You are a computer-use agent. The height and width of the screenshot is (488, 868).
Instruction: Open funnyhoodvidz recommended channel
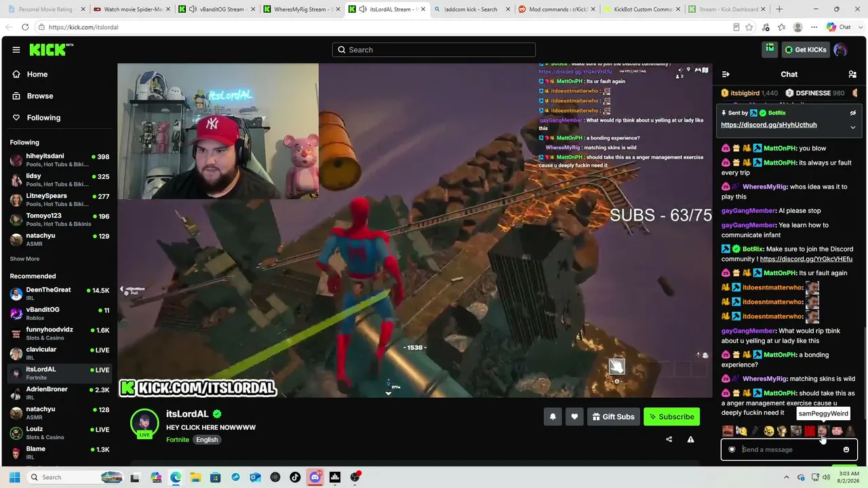point(60,333)
